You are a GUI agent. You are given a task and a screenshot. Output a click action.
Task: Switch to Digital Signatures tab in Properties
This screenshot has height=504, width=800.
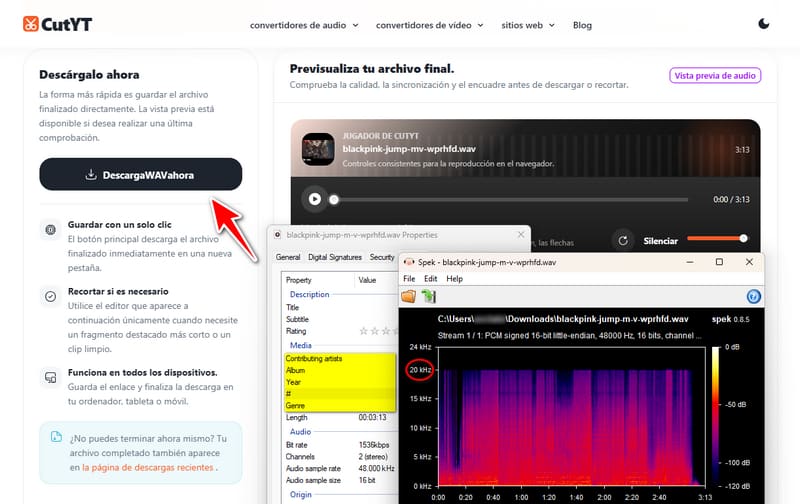335,257
